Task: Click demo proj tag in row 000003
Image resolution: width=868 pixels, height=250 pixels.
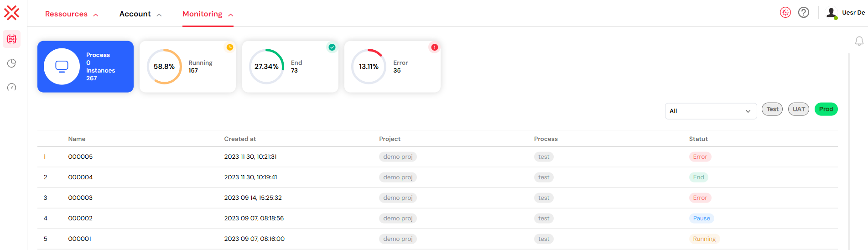Action: (398, 198)
